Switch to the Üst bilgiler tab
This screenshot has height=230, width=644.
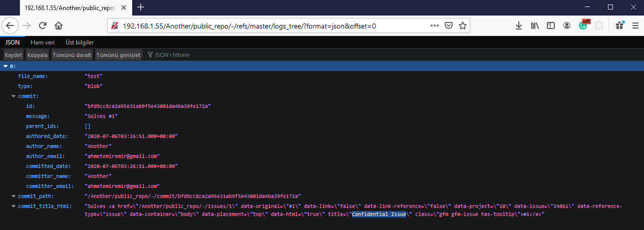coord(80,42)
